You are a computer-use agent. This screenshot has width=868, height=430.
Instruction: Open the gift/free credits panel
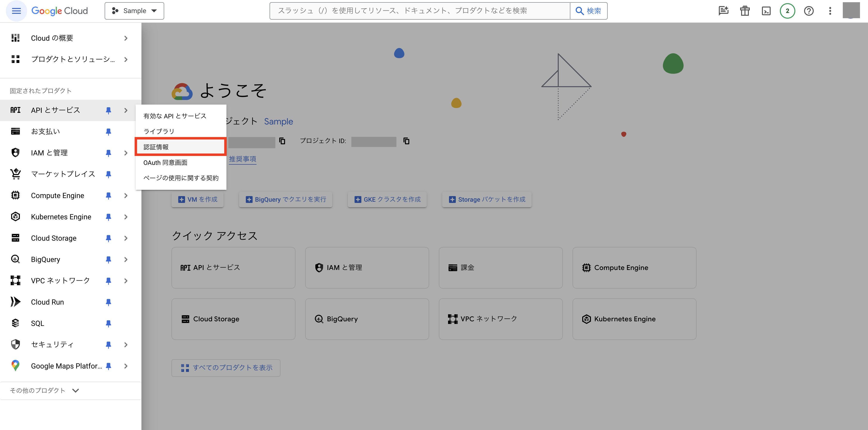point(745,11)
